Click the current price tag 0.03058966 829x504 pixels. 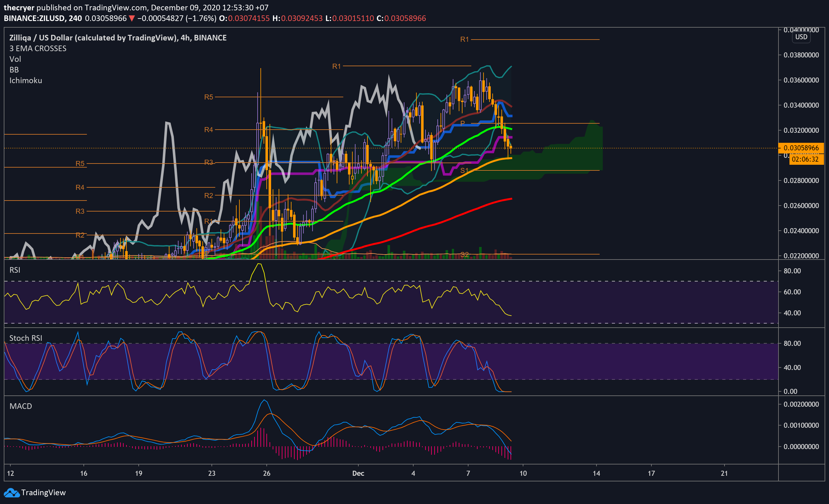(x=801, y=148)
